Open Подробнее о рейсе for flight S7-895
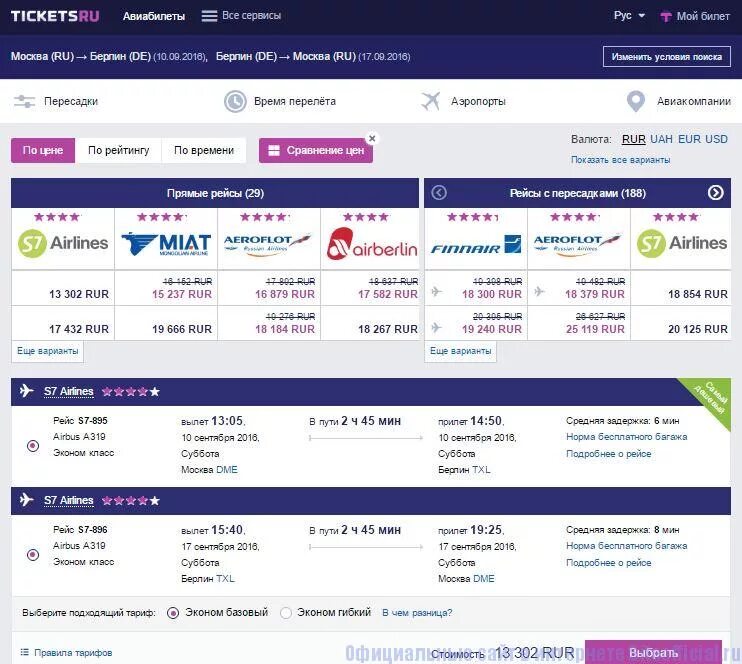Image resolution: width=742 pixels, height=664 pixels. point(609,454)
